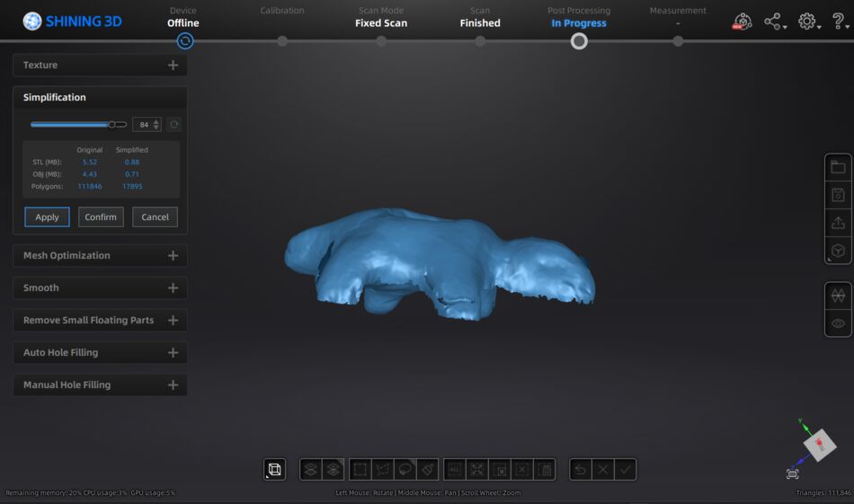854x504 pixels.
Task: Open the settings gear menu
Action: pos(808,22)
